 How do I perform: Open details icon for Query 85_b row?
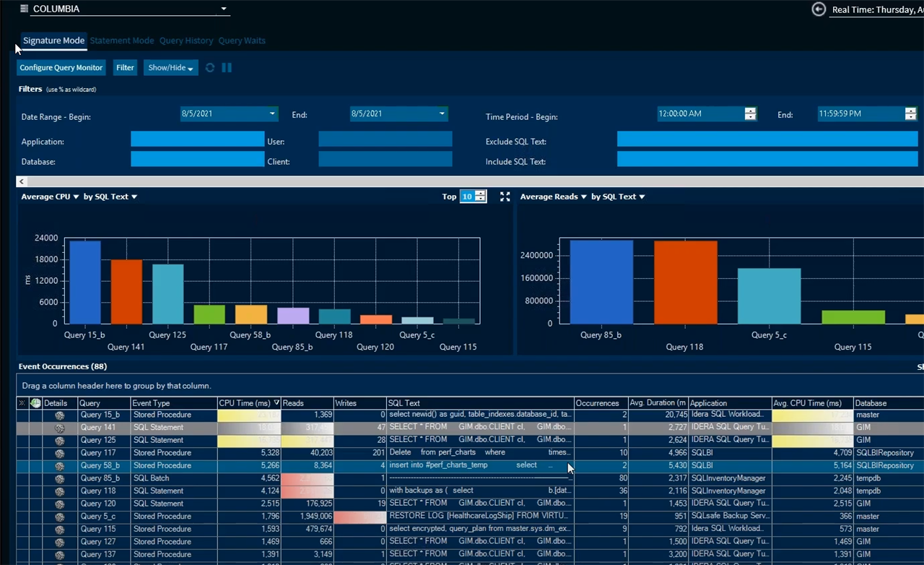point(60,478)
